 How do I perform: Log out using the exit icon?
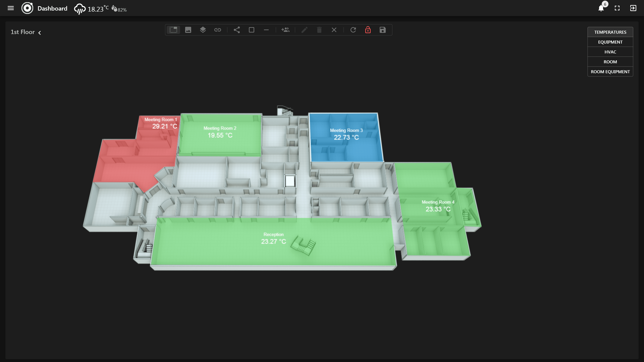[633, 8]
